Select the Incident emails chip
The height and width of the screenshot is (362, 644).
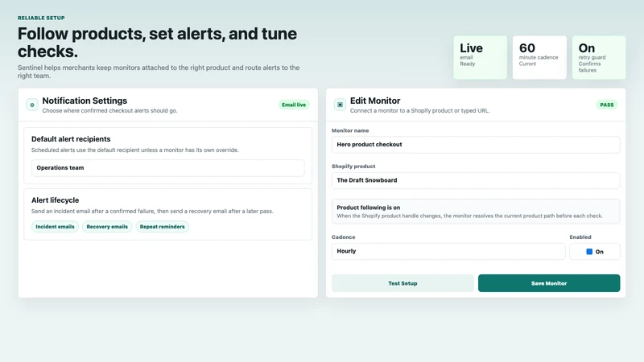55,227
